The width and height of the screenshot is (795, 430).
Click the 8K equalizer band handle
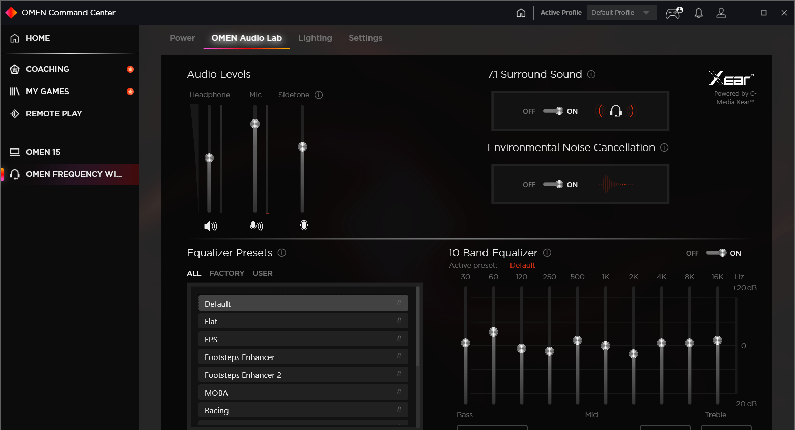point(690,343)
